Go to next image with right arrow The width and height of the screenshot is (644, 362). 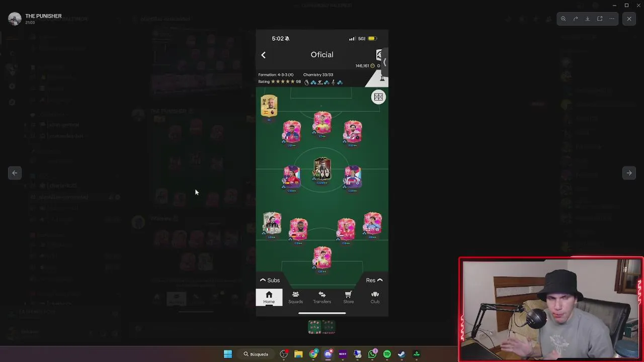pos(629,173)
